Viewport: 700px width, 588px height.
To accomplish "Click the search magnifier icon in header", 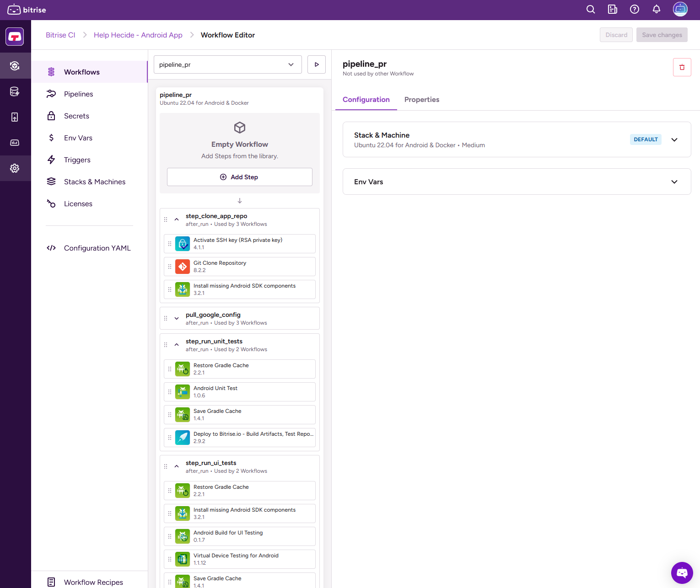I will pos(591,10).
